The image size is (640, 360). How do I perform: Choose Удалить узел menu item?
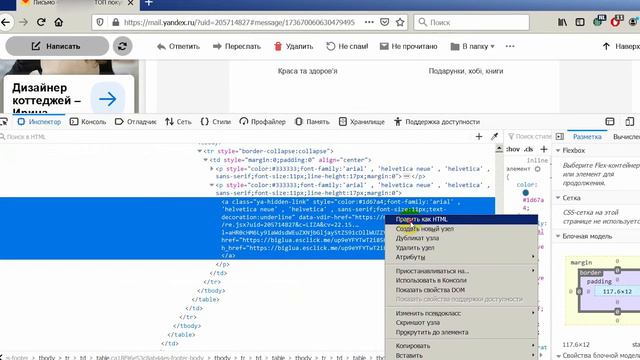pyautogui.click(x=461, y=247)
